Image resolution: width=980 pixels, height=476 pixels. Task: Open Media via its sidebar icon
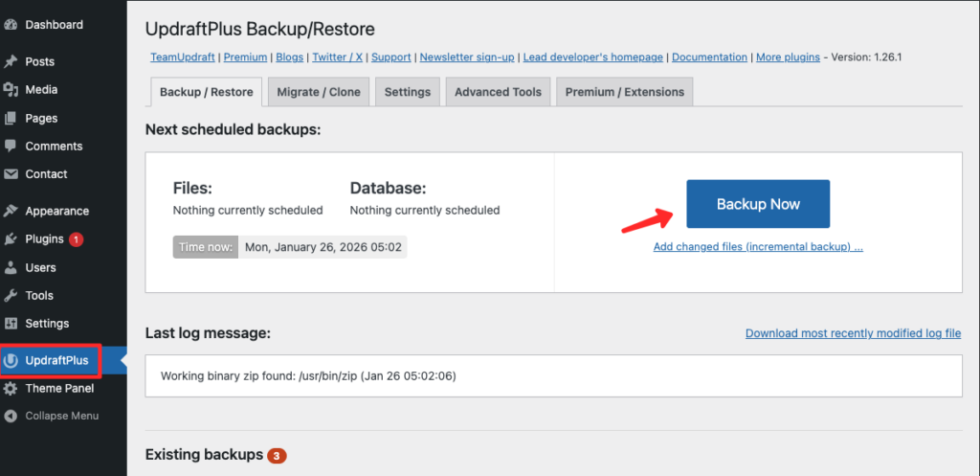click(x=11, y=90)
